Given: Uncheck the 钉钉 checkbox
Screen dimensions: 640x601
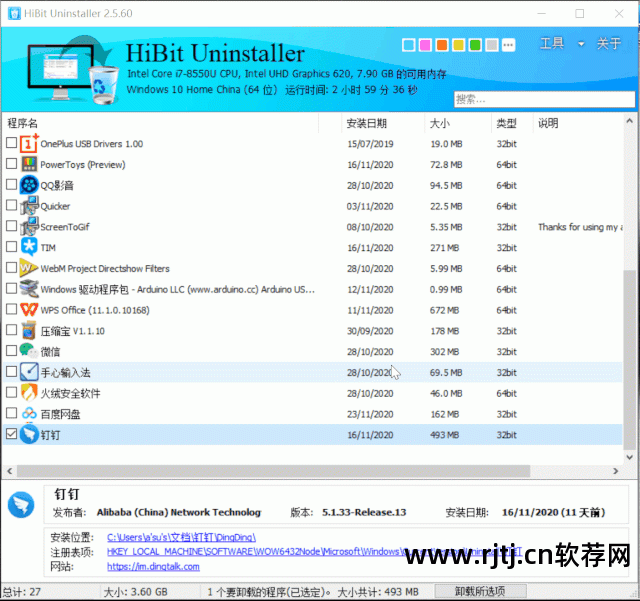Looking at the screenshot, I should [11, 435].
